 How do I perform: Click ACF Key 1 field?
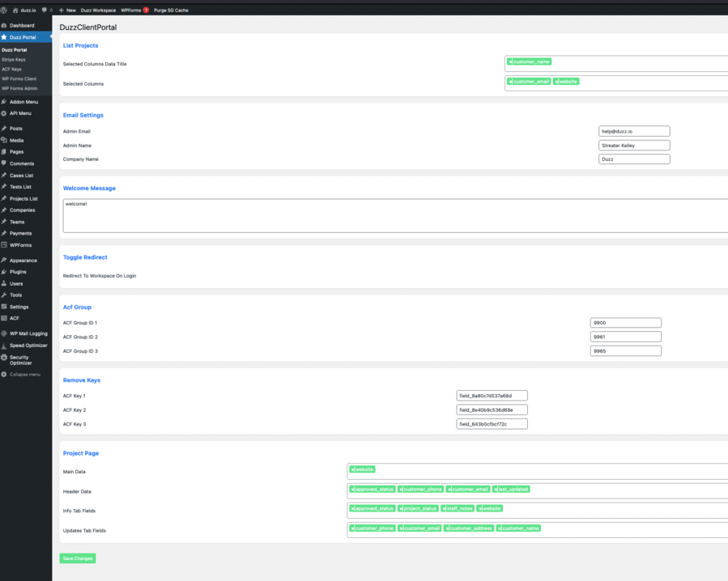pos(492,396)
